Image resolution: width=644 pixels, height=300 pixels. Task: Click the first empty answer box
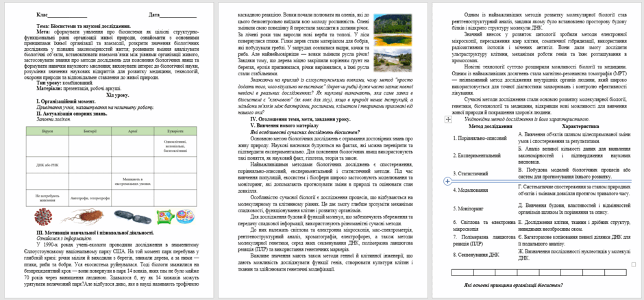click(x=462, y=272)
